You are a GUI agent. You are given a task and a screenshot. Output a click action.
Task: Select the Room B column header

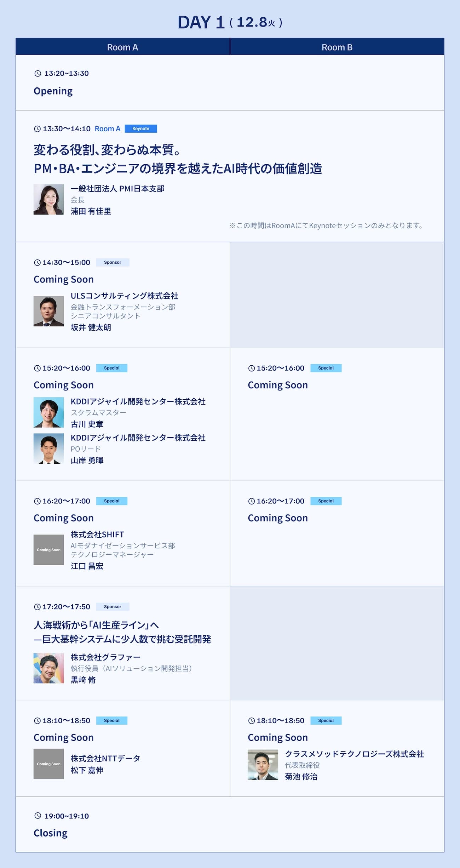(x=337, y=47)
